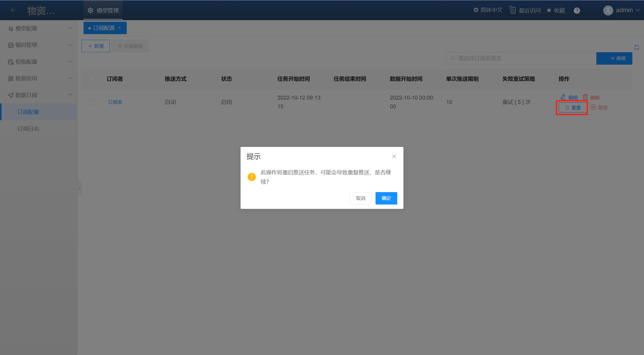
Task: Close the 订阅配置 page tab
Action: [119, 28]
